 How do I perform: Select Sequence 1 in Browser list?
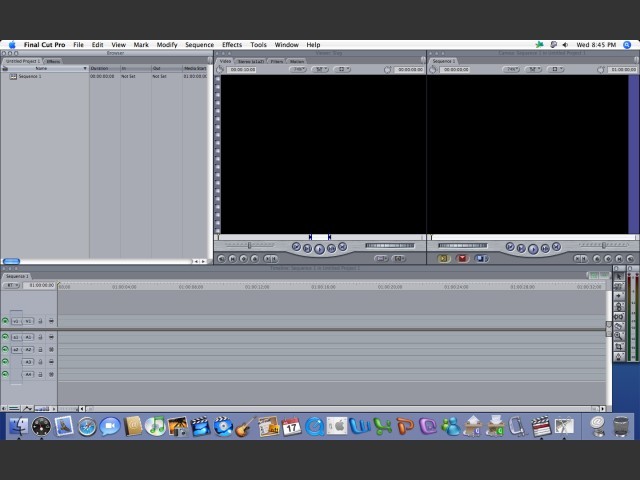coord(30,76)
